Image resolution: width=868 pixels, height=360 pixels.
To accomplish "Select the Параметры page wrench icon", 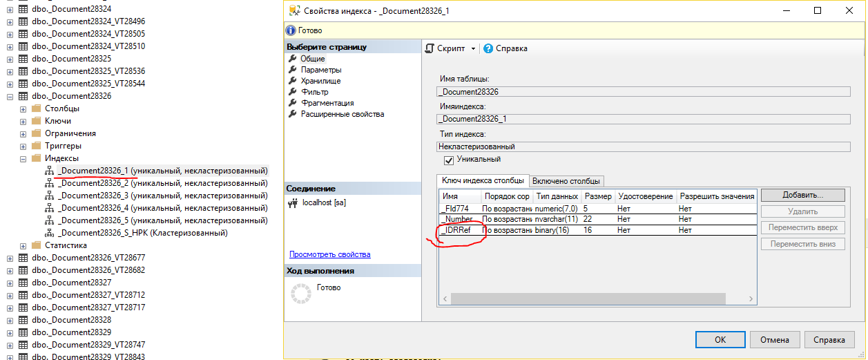I will [293, 70].
